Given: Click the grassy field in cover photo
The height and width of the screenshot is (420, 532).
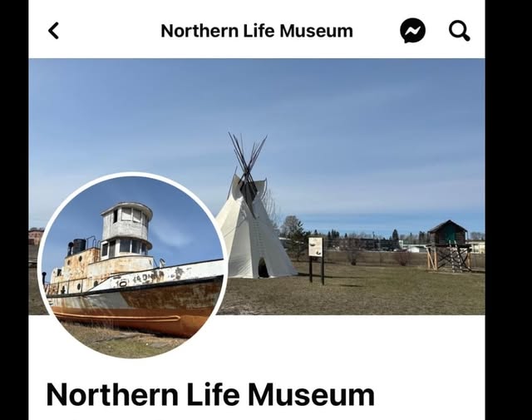Looking at the screenshot, I should [357, 292].
